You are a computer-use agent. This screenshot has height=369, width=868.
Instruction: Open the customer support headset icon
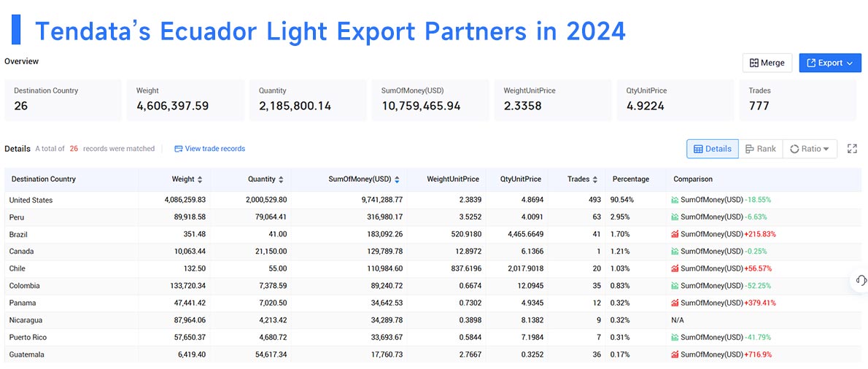point(861,281)
